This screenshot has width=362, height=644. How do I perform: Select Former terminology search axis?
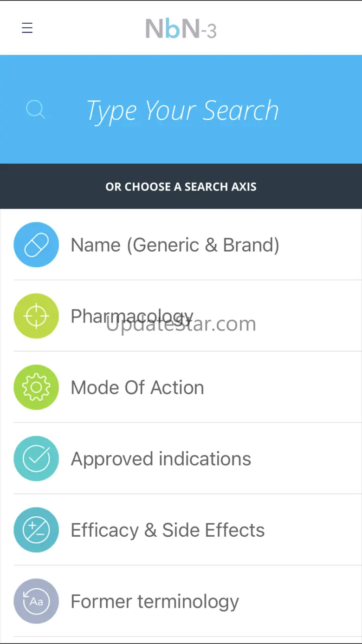coord(155,602)
